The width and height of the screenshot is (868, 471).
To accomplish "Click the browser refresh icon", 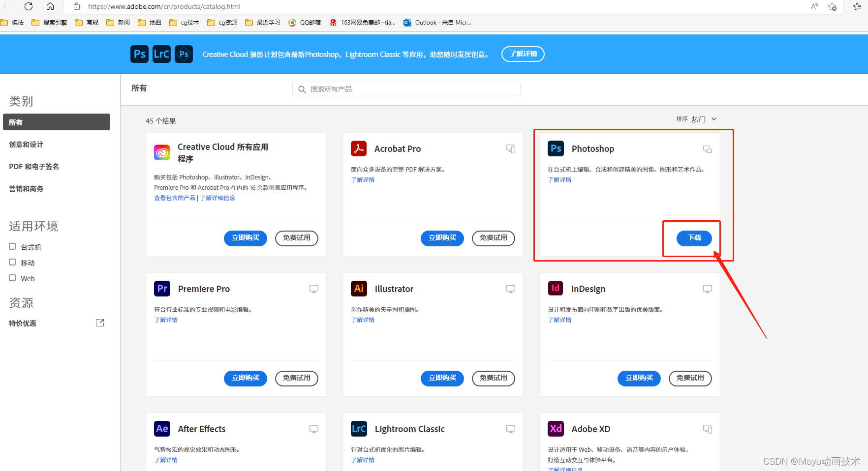I will pos(29,6).
